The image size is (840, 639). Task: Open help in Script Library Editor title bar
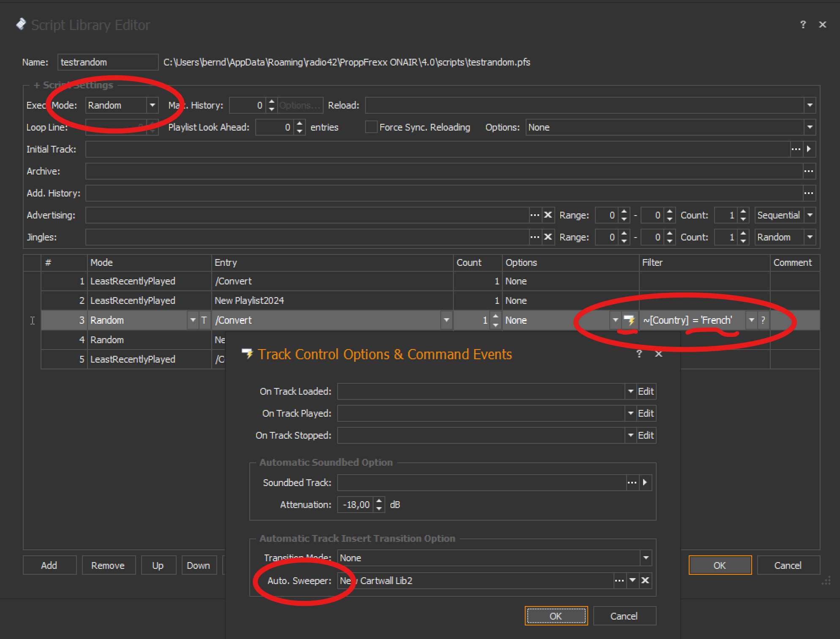[803, 25]
